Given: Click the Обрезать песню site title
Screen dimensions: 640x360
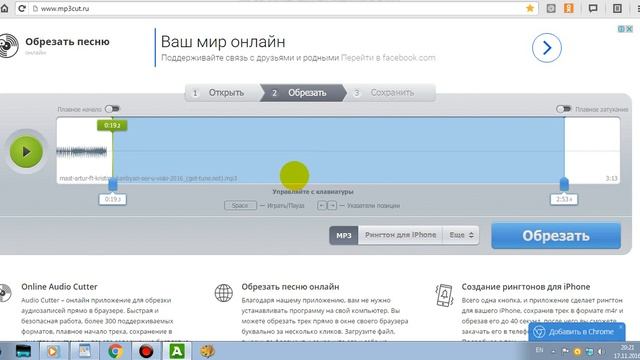Looking at the screenshot, I should [67, 42].
